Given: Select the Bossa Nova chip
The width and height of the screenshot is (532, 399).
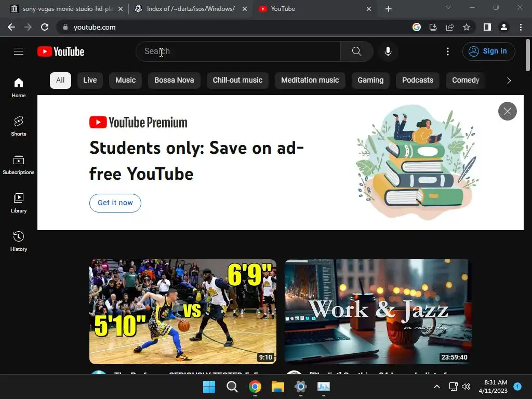Looking at the screenshot, I should [x=174, y=81].
